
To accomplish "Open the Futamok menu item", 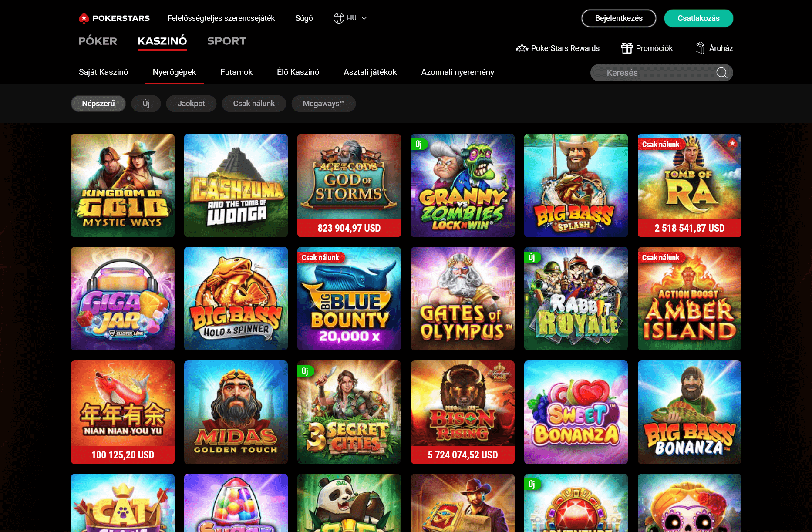I will (x=236, y=72).
